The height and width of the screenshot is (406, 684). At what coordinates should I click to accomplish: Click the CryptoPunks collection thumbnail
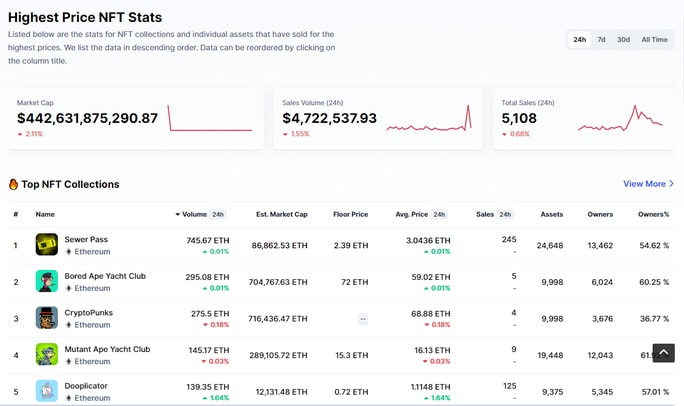[47, 317]
